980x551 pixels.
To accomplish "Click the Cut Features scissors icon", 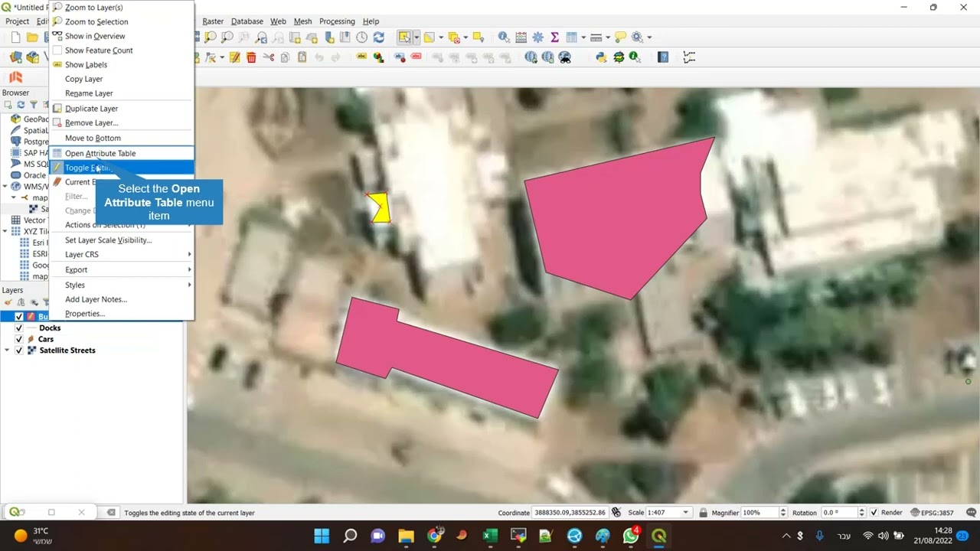I will (268, 57).
